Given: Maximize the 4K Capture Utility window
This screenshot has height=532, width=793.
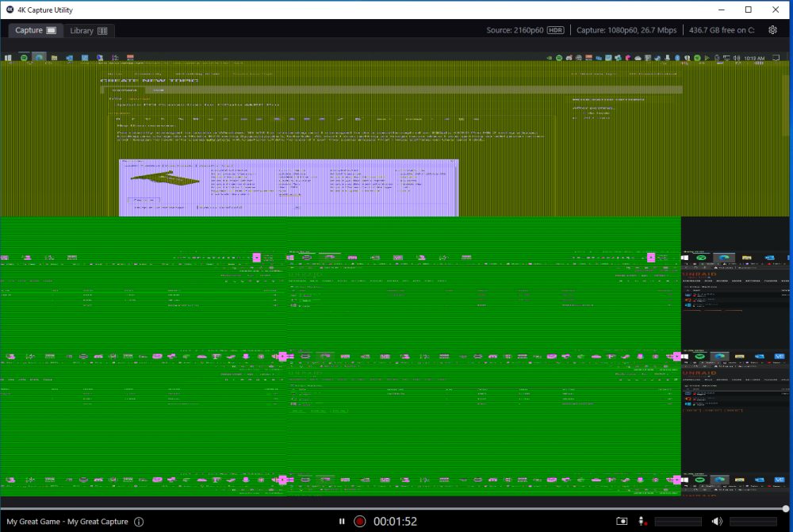Looking at the screenshot, I should pos(749,10).
